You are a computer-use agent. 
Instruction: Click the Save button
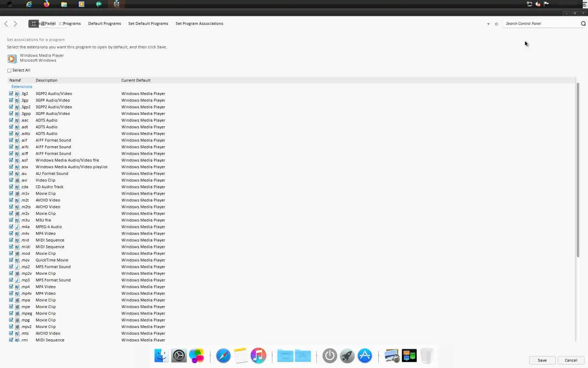click(x=542, y=360)
